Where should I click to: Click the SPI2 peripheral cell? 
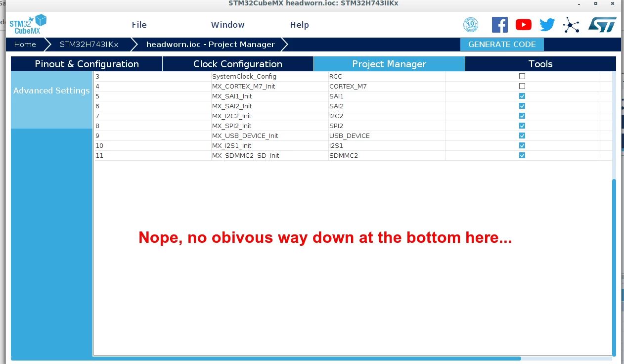387,126
